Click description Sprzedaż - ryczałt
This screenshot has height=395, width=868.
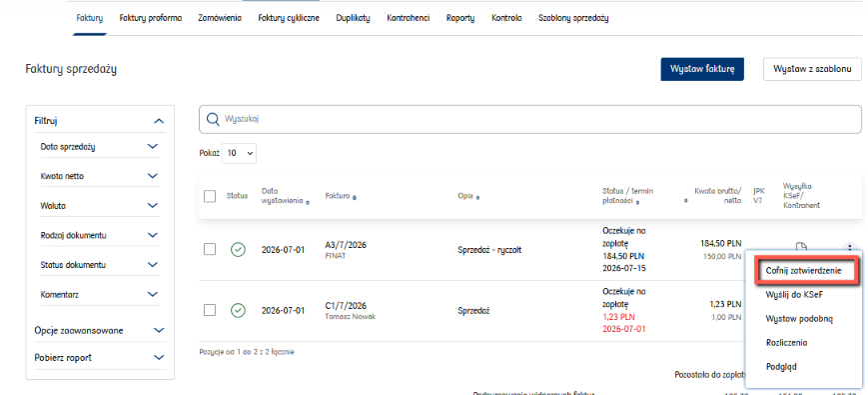coord(489,250)
